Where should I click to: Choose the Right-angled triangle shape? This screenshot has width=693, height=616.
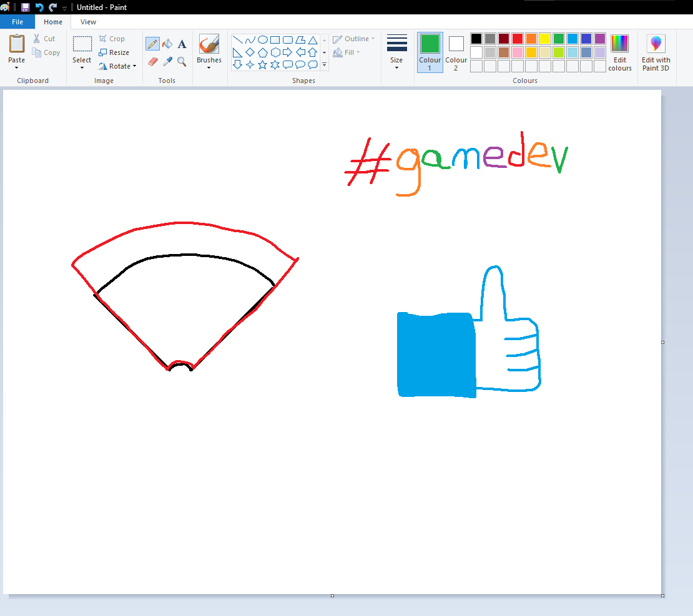tap(237, 52)
